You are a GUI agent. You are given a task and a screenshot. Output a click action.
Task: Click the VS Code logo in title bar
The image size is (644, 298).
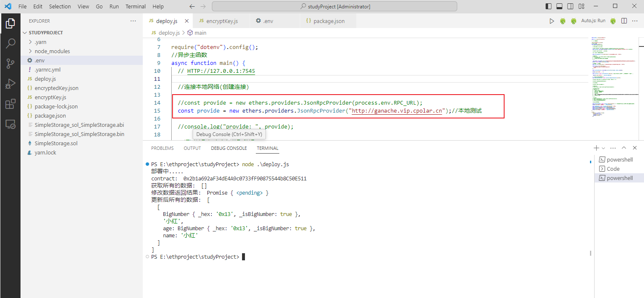tap(8, 6)
